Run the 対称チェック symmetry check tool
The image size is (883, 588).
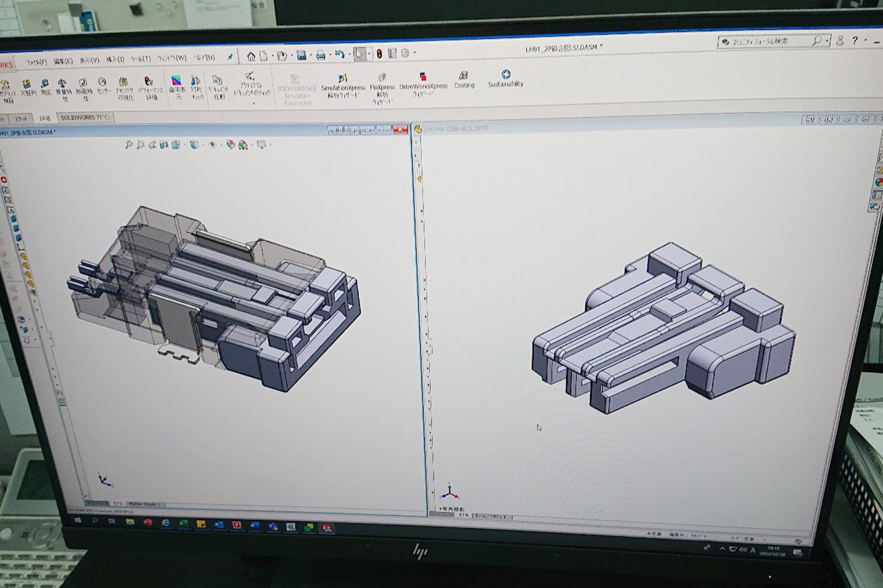[196, 88]
